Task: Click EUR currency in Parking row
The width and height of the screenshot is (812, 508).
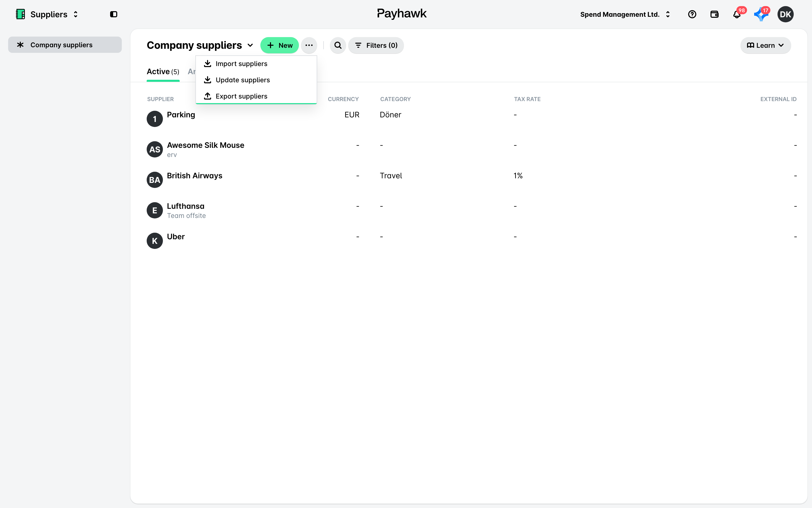Action: coord(352,115)
